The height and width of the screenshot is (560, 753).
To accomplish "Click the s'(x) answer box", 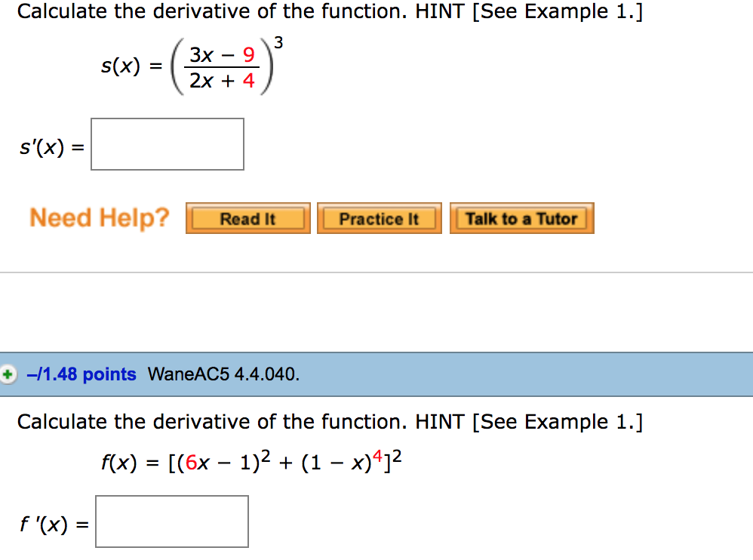I will 167,144.
